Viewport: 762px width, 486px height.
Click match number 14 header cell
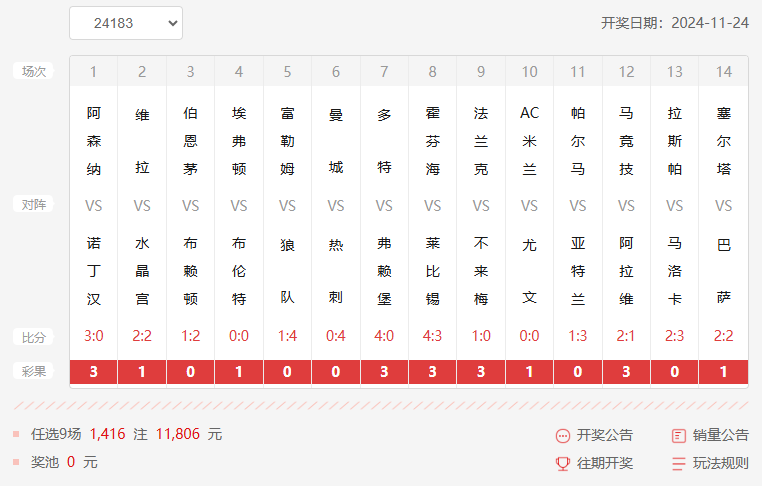[x=723, y=71]
